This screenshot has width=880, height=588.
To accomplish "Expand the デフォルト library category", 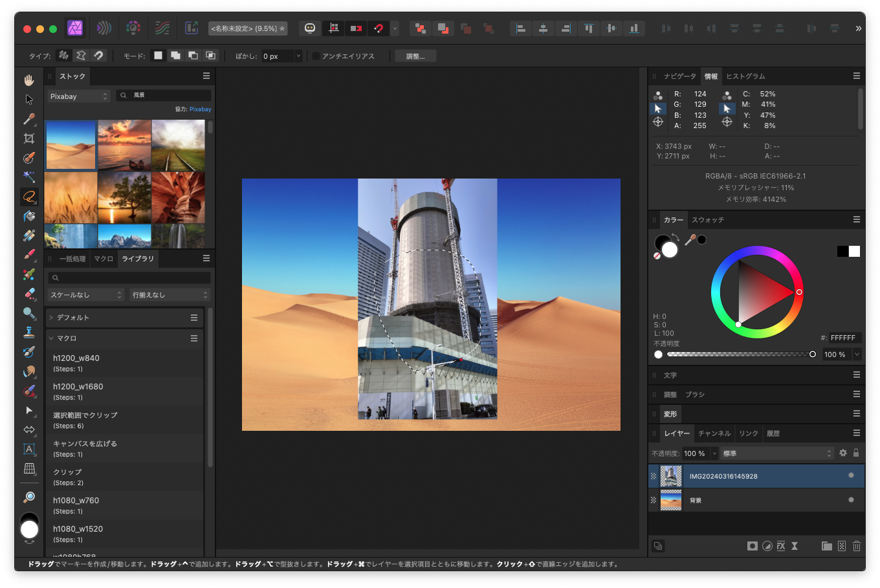I will [51, 318].
